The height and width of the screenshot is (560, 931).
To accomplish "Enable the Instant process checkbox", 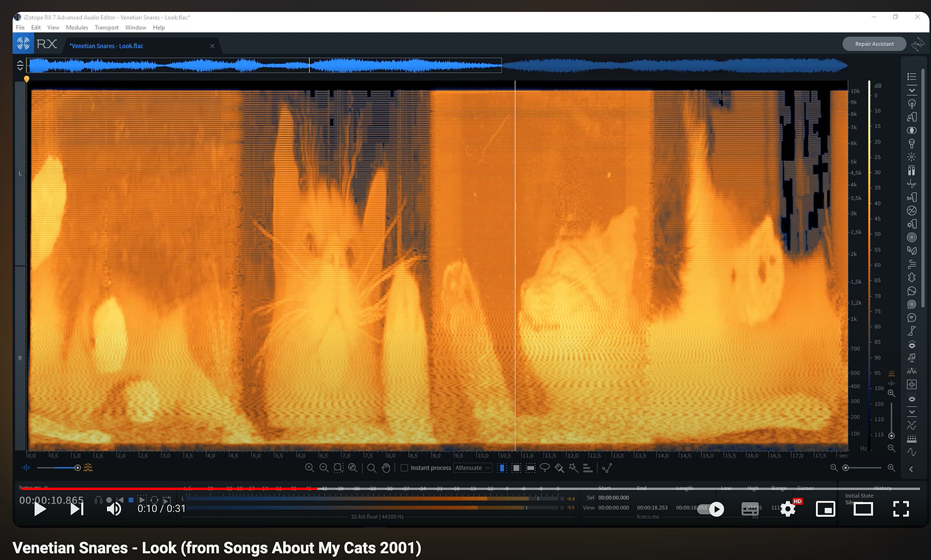I will [x=404, y=468].
